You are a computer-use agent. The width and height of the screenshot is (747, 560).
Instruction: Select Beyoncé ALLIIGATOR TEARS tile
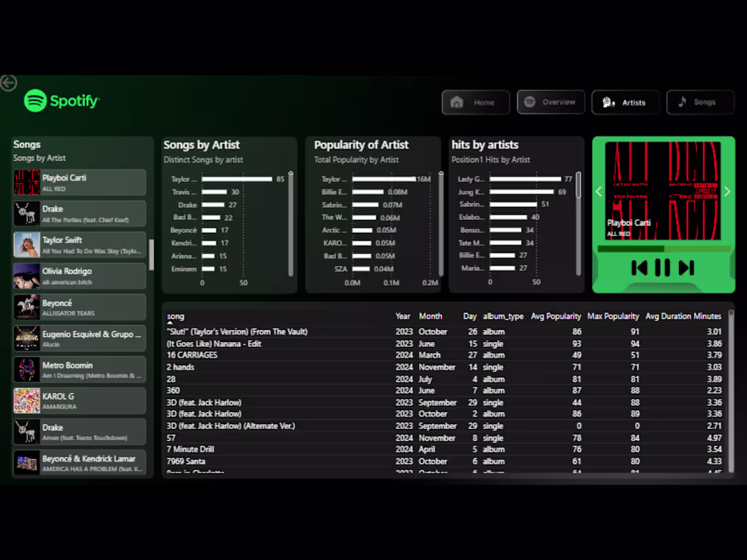point(79,307)
